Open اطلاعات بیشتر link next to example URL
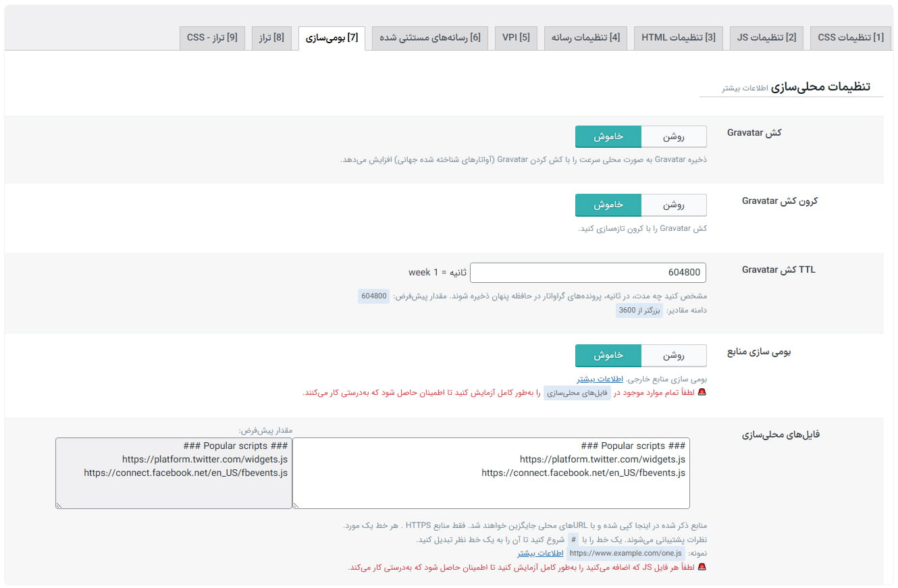Viewport: 898px width, 588px height. (541, 554)
